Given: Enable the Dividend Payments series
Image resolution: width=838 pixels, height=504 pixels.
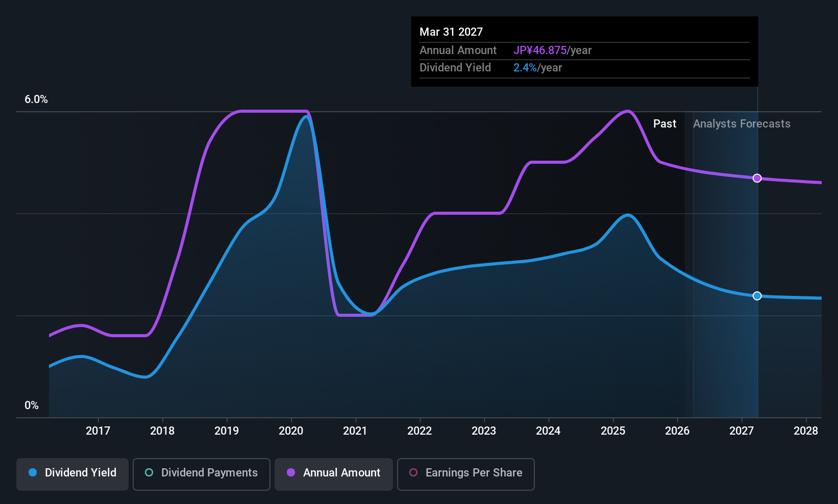Looking at the screenshot, I should coord(202,474).
